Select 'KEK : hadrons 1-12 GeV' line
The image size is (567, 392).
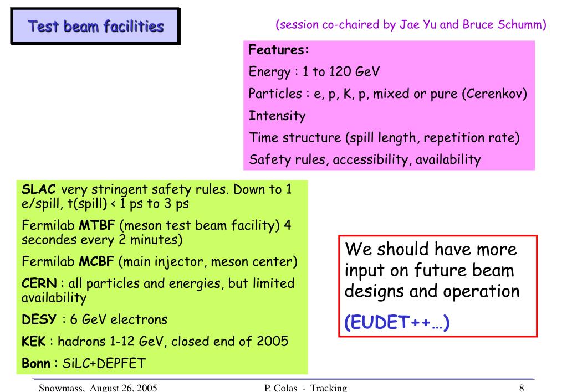(155, 341)
